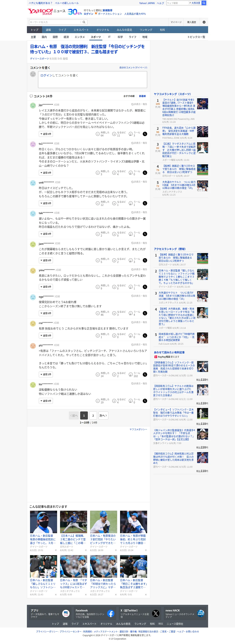235x644 pixels.
Task: Open 購入履歴 purchase history
Action: click(x=191, y=22)
